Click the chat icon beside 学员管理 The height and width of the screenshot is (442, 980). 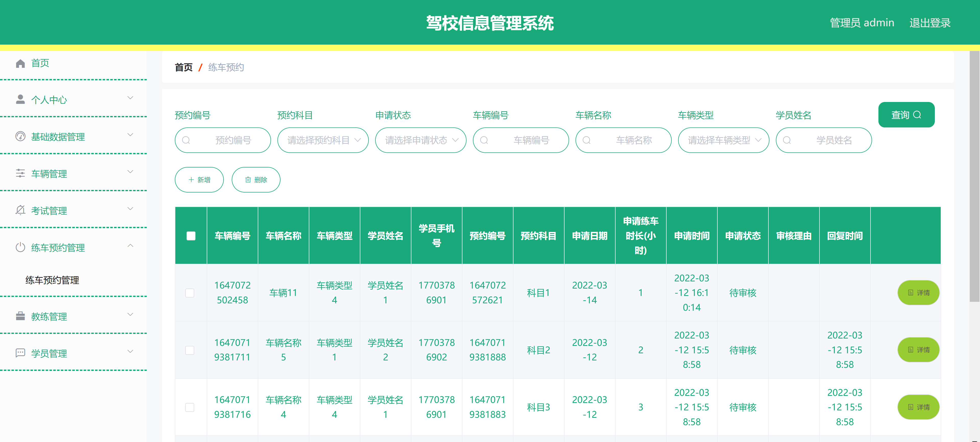(20, 353)
